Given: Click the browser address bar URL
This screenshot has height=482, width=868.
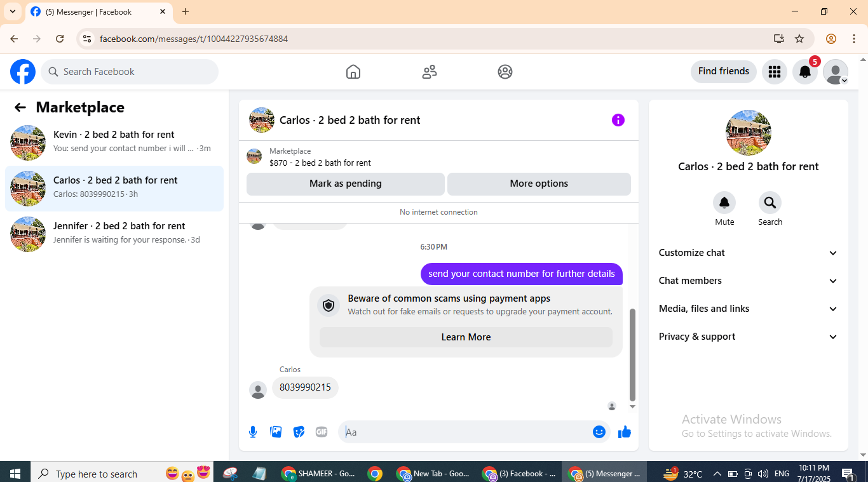Looking at the screenshot, I should [194, 39].
